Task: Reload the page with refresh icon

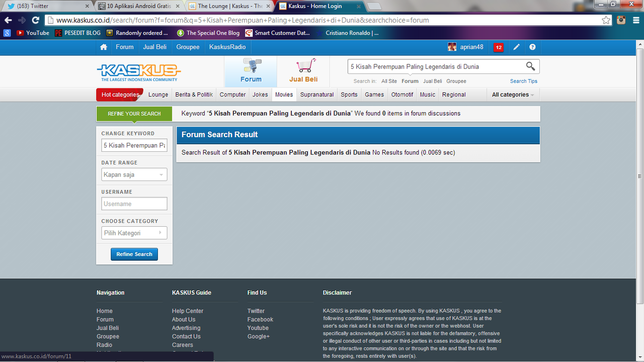Action: click(35, 20)
